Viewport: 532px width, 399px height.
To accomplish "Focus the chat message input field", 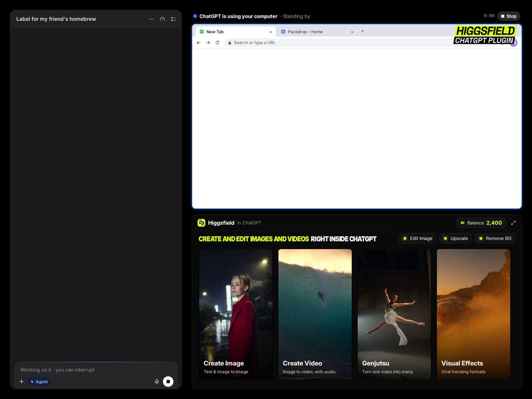I will (96, 370).
